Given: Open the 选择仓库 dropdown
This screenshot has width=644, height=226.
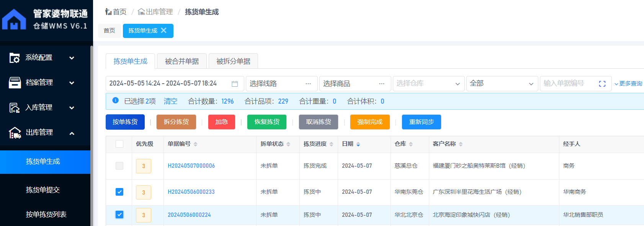Looking at the screenshot, I should tap(428, 84).
